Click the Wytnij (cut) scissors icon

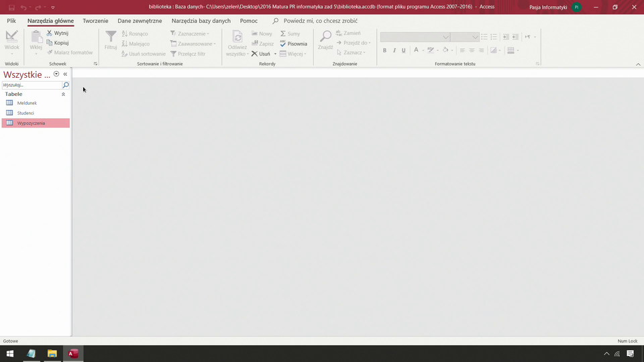coord(50,33)
